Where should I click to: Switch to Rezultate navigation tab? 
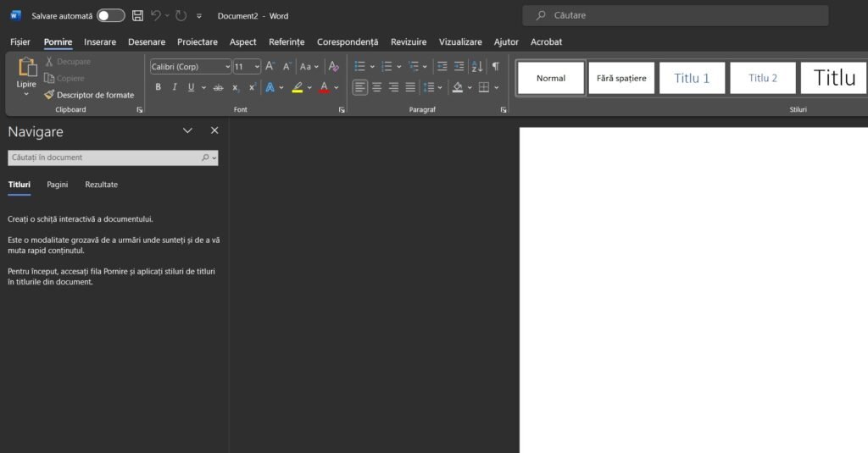pos(102,185)
